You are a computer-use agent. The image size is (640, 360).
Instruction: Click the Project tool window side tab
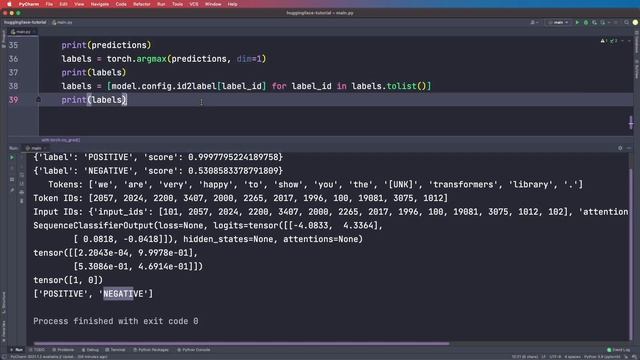click(x=4, y=39)
